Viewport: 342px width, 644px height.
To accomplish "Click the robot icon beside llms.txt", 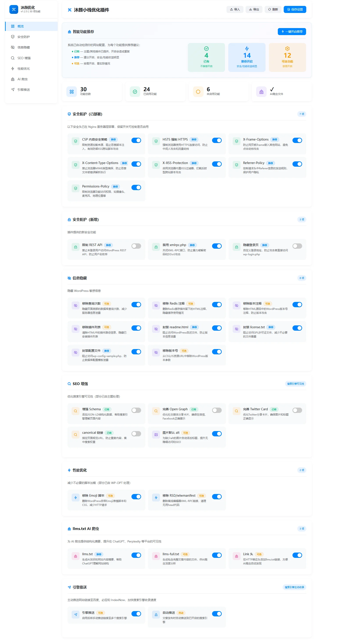I will (x=75, y=556).
